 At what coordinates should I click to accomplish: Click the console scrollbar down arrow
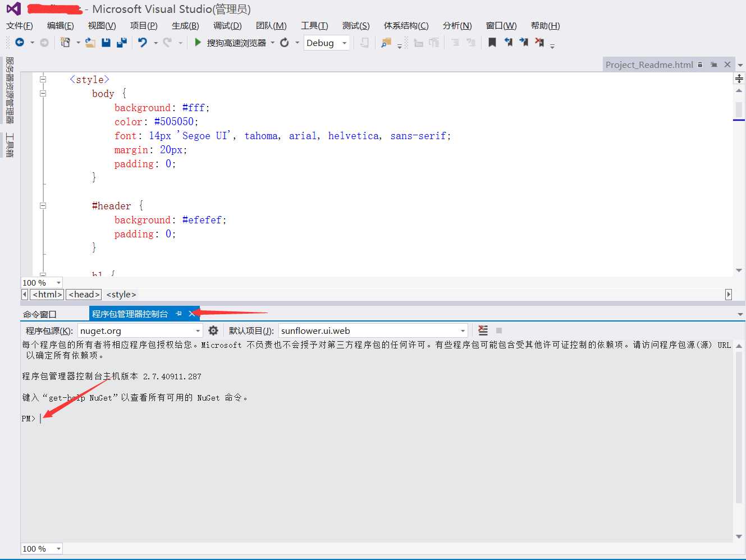[x=739, y=536]
